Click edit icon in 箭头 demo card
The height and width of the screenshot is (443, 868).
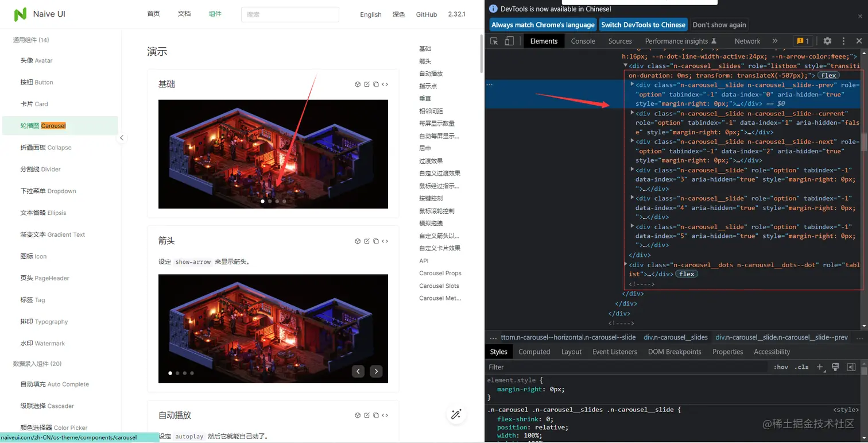pos(367,241)
